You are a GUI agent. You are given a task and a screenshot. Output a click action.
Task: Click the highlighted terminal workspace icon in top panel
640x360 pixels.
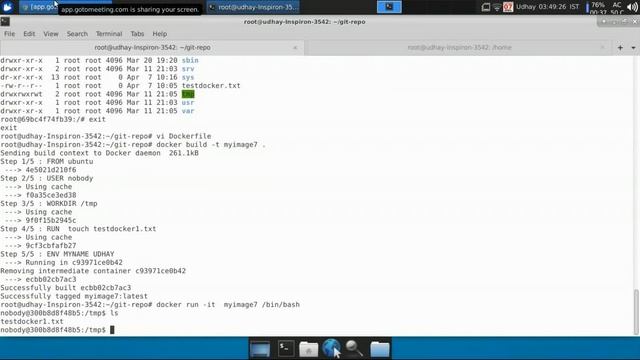point(389,7)
